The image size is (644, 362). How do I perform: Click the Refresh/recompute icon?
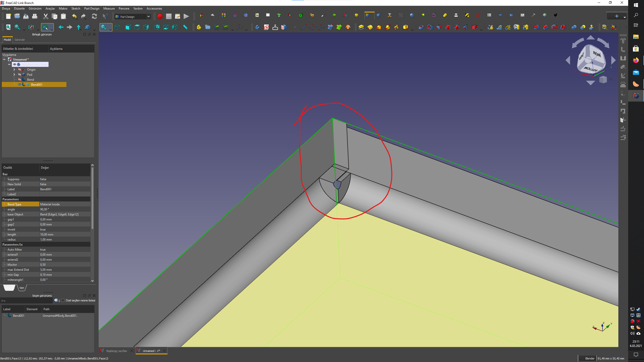(x=94, y=17)
